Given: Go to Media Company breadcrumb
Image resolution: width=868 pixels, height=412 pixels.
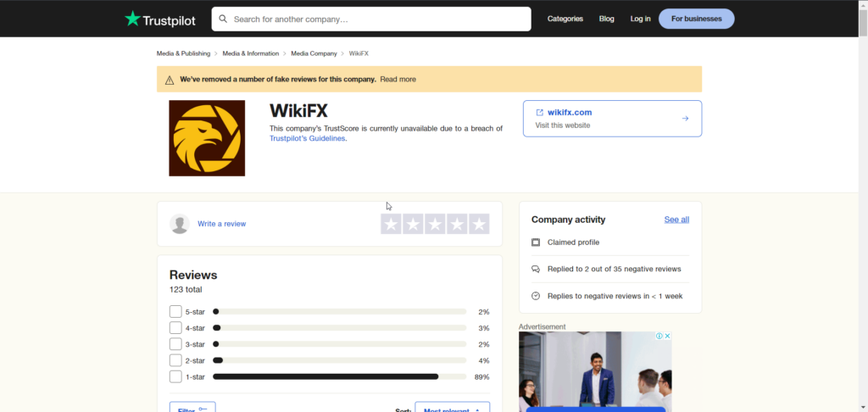Looking at the screenshot, I should [x=314, y=53].
